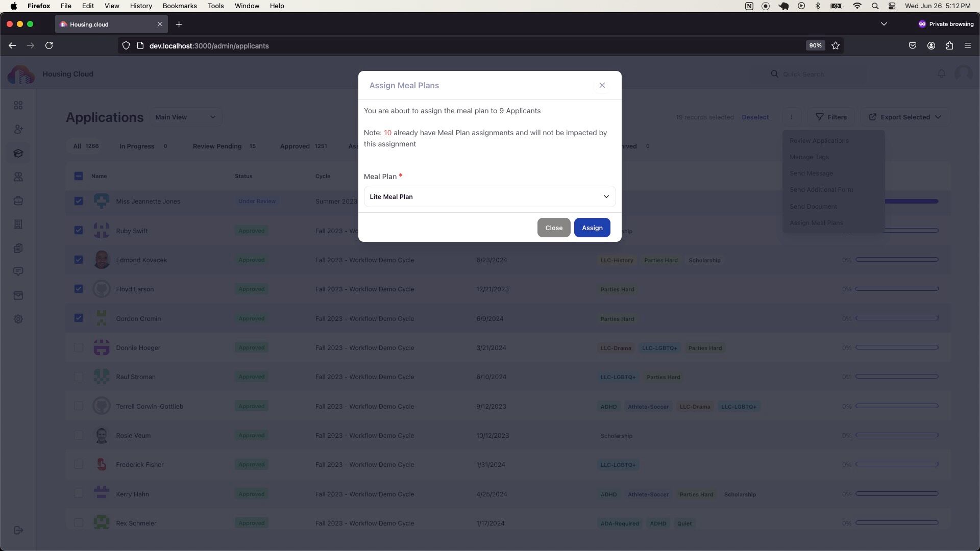Open the graduation cap applications sidebar icon
980x551 pixels.
click(18, 153)
